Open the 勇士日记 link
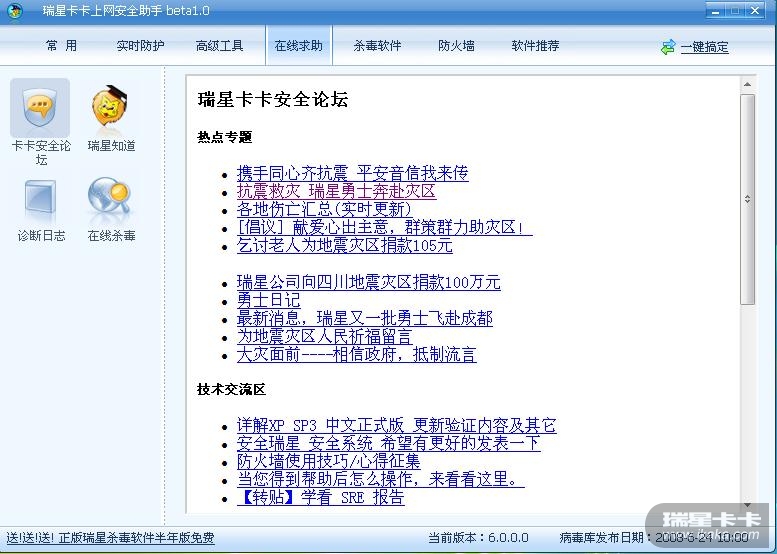The height and width of the screenshot is (554, 777). tap(268, 300)
